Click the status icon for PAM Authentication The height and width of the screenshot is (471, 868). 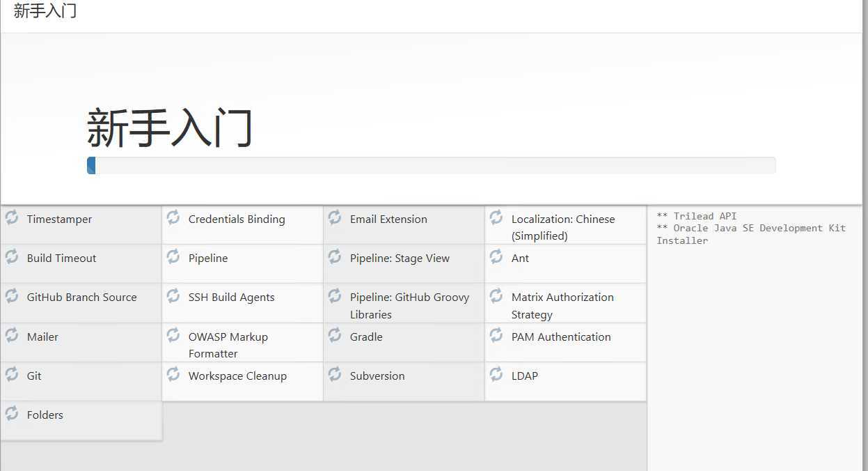click(x=496, y=336)
